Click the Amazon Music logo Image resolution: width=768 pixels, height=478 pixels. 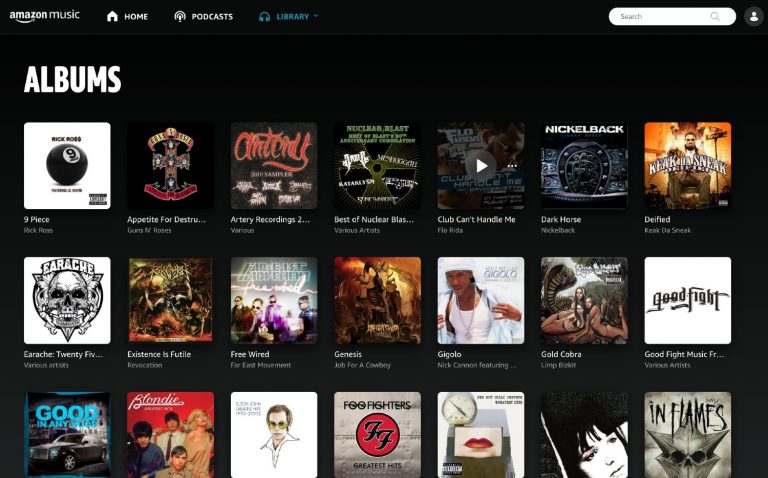coord(45,16)
